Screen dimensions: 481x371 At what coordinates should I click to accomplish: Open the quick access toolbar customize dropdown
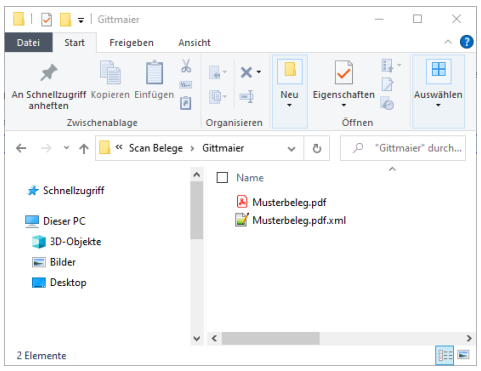pyautogui.click(x=81, y=20)
